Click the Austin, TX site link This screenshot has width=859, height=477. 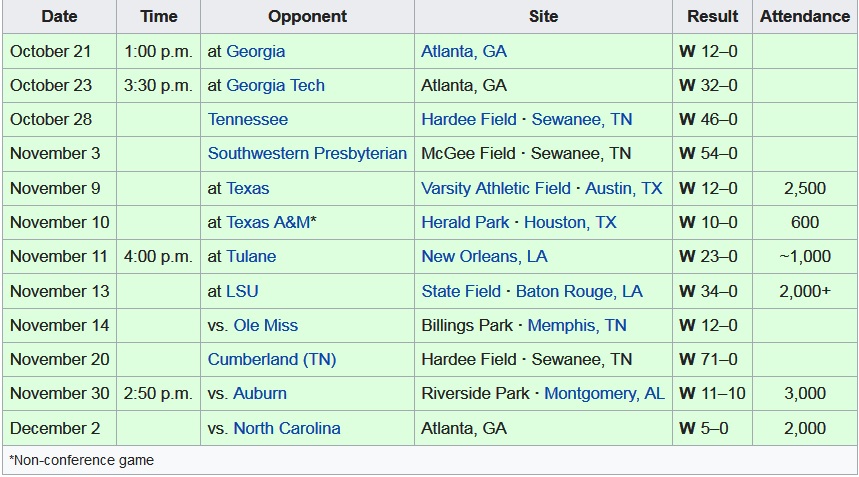click(x=624, y=188)
